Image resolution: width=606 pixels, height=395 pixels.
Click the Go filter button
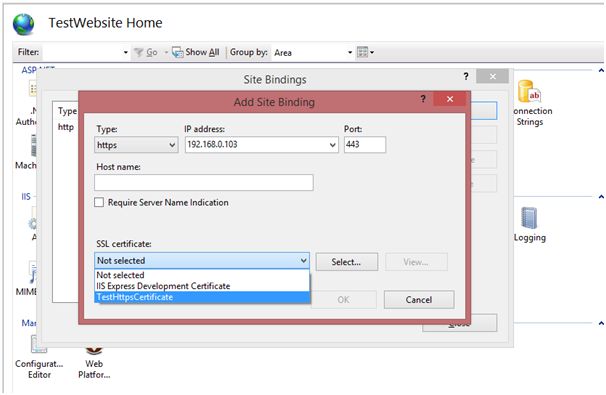click(146, 52)
